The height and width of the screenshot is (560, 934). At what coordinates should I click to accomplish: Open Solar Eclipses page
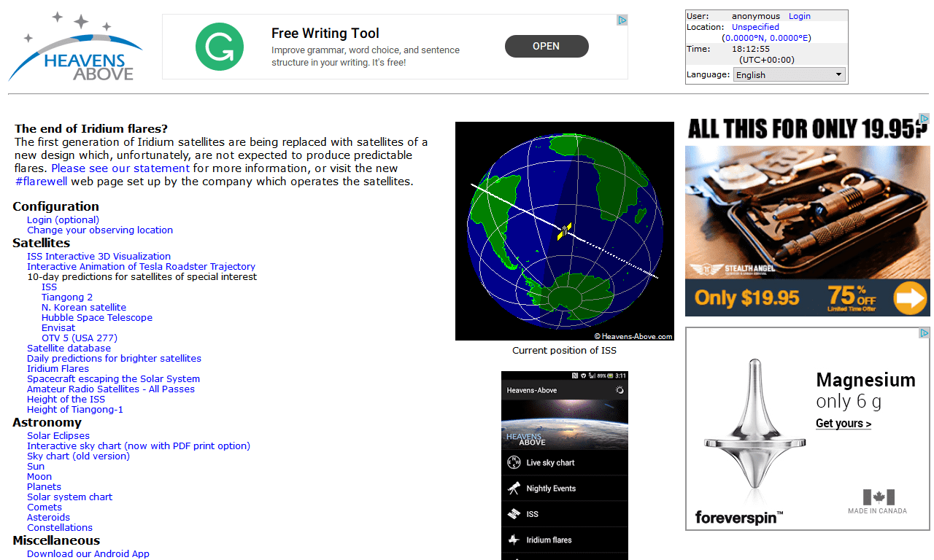coord(58,435)
